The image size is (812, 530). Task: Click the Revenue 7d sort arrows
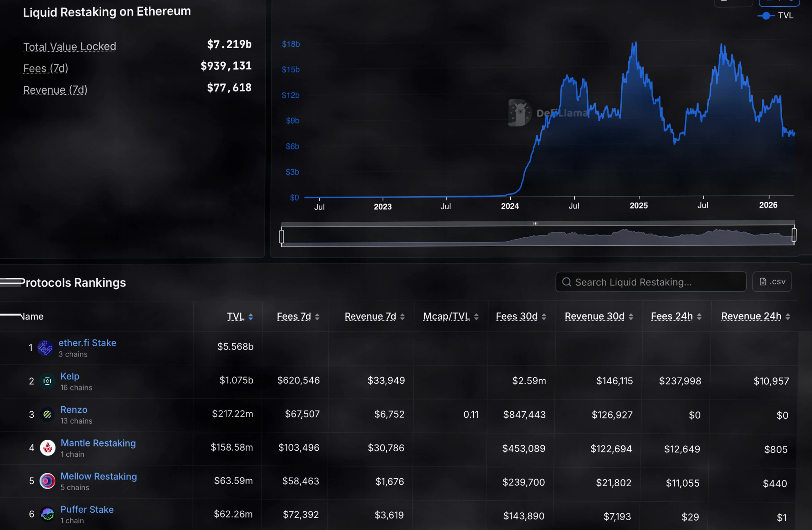tap(403, 317)
